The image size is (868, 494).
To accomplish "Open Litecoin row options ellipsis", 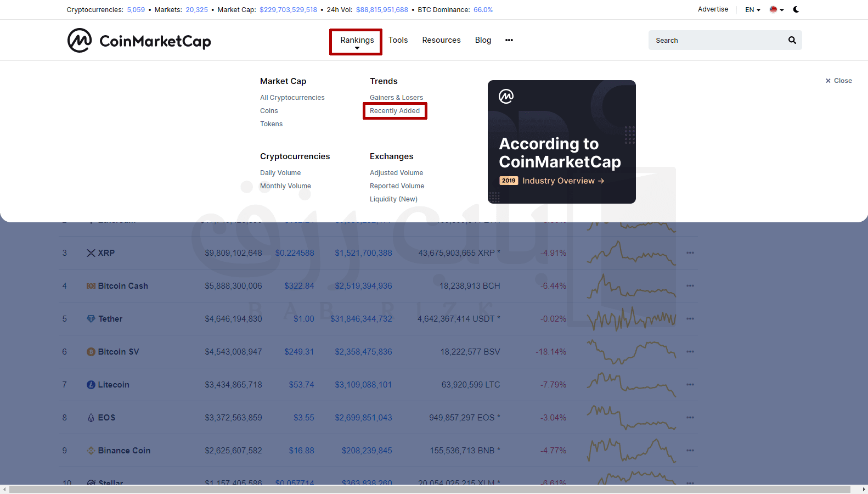I will click(x=690, y=385).
